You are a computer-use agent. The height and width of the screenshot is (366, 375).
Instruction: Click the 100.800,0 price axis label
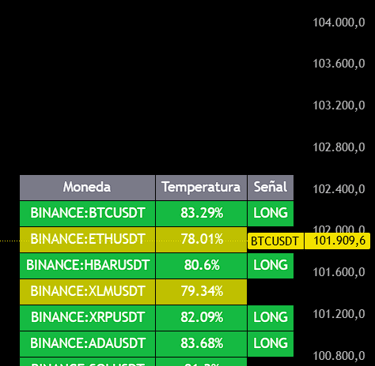(x=339, y=356)
